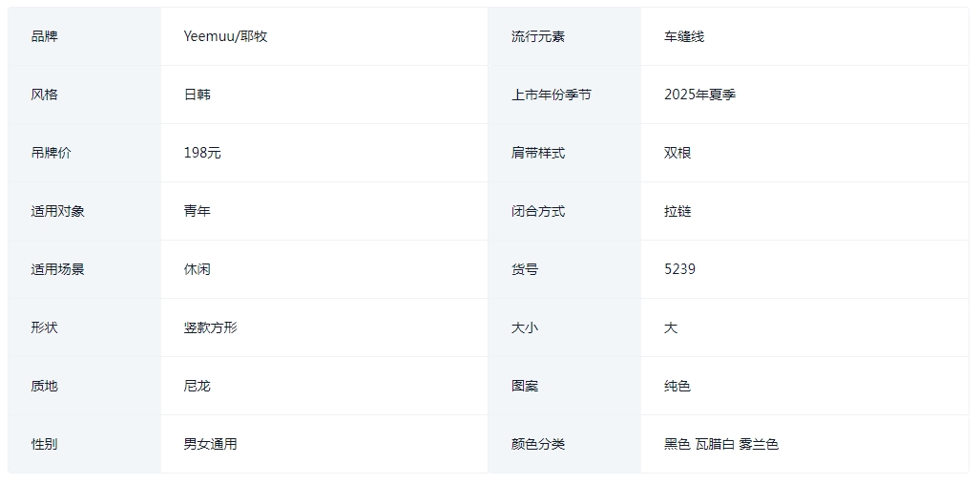This screenshot has width=980, height=485.
Task: Click the 雾兰色 color option text
Action: [x=759, y=444]
